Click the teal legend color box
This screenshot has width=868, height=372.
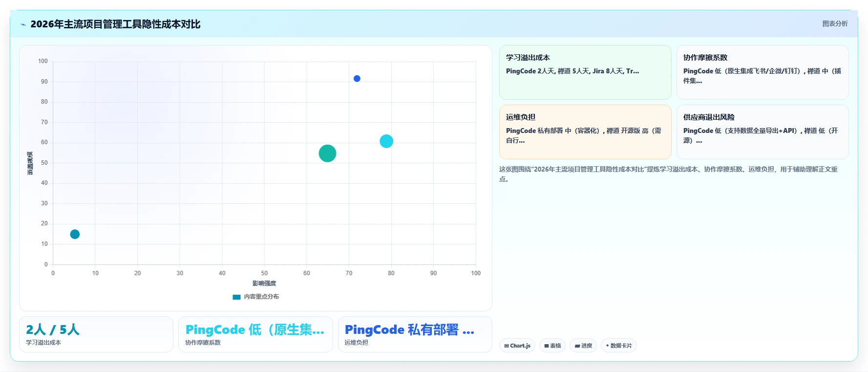click(x=236, y=297)
